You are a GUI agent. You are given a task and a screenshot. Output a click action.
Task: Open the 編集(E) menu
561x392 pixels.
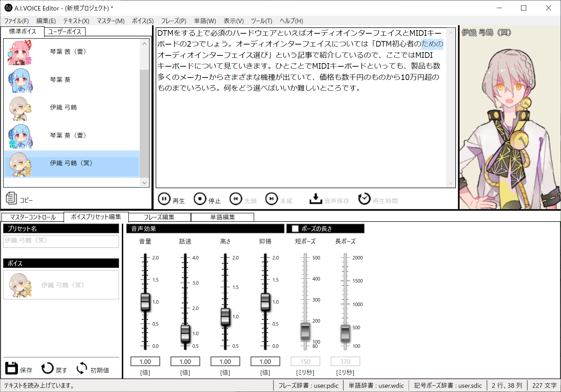tap(46, 21)
